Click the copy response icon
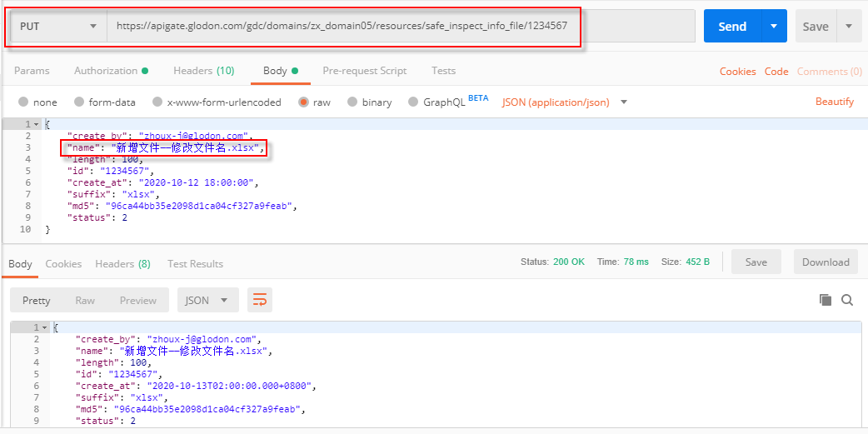Screen dimensions: 868x434 click(826, 300)
